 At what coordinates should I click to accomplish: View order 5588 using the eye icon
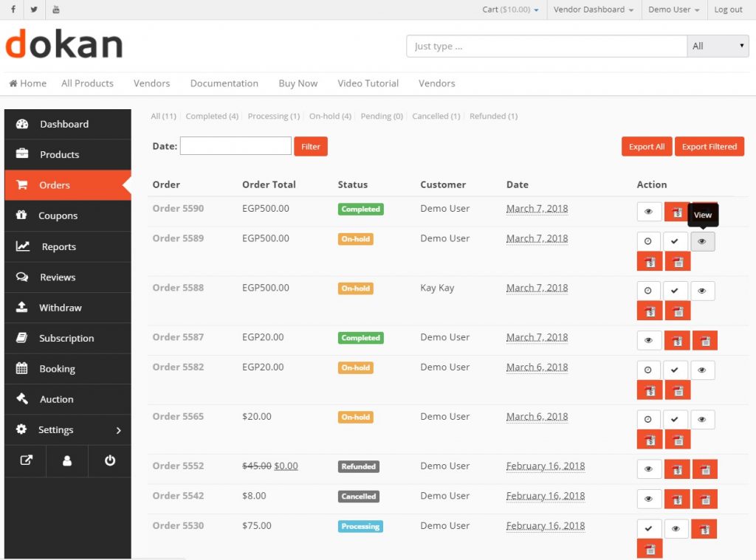[x=702, y=291]
